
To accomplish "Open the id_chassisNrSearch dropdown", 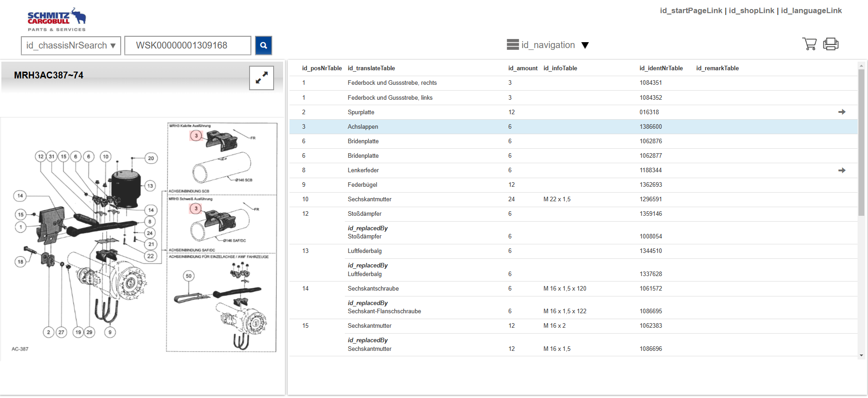I will pos(71,45).
